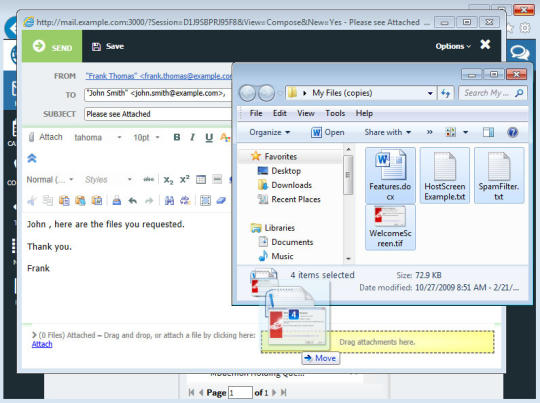Toggle underline formatting
The image size is (540, 403).
click(209, 137)
